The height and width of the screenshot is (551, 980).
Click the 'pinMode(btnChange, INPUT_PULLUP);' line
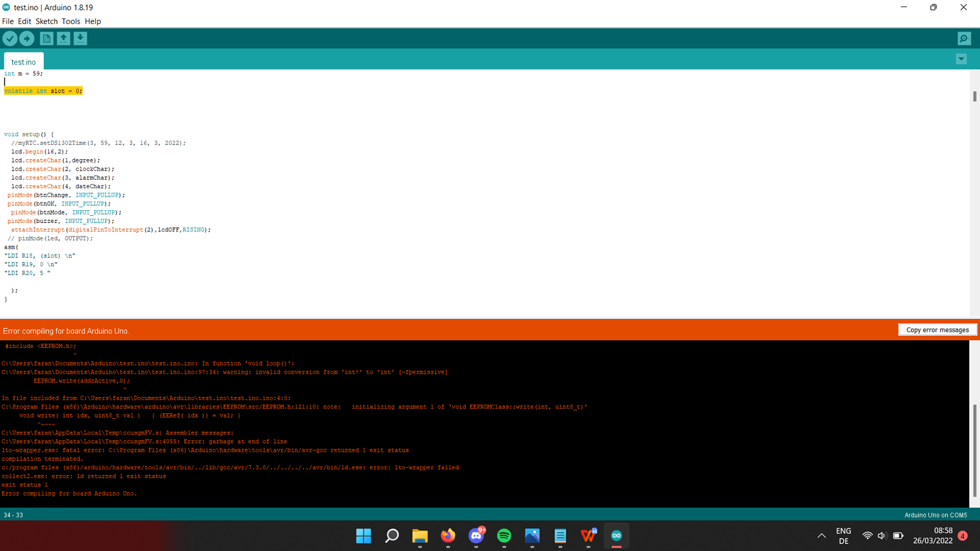(66, 195)
